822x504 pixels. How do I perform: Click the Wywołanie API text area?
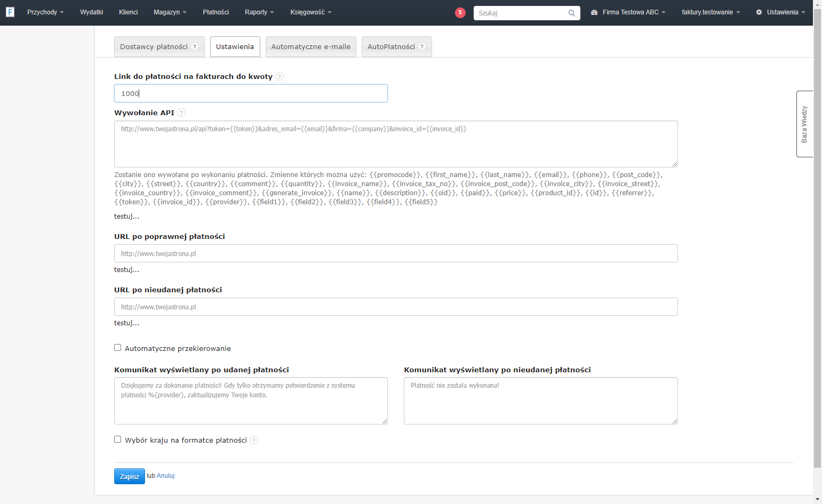point(396,144)
